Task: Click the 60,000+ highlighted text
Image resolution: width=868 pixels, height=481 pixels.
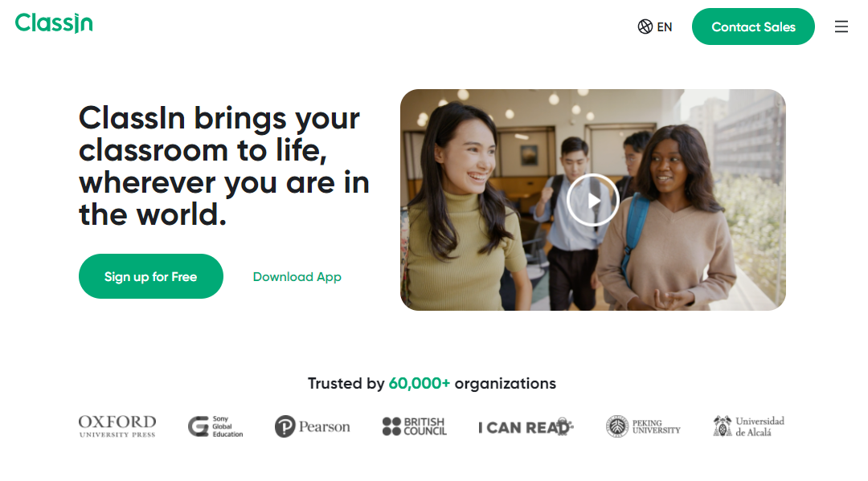Action: [x=419, y=383]
